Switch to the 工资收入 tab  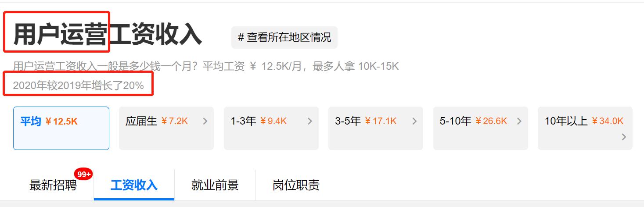click(134, 185)
